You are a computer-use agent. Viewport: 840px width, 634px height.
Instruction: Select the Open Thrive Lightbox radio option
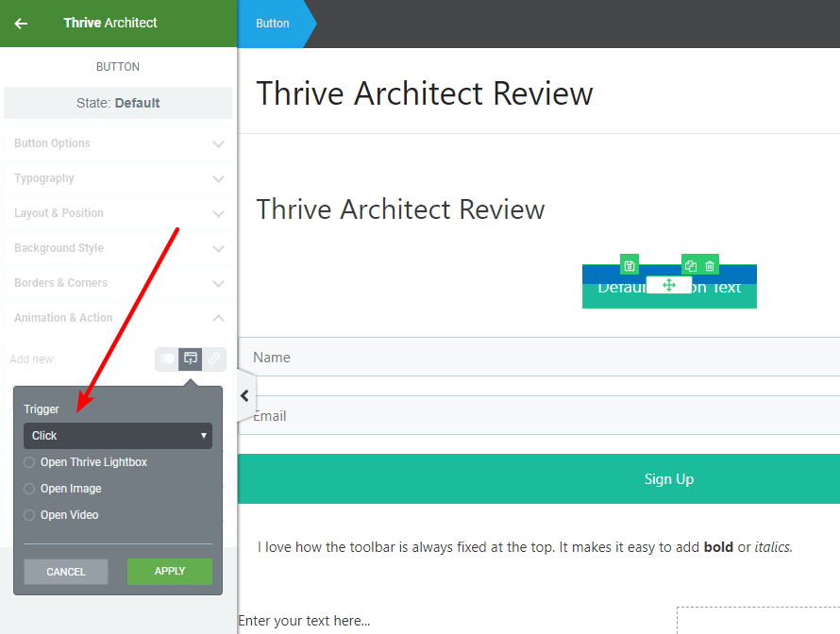(29, 462)
